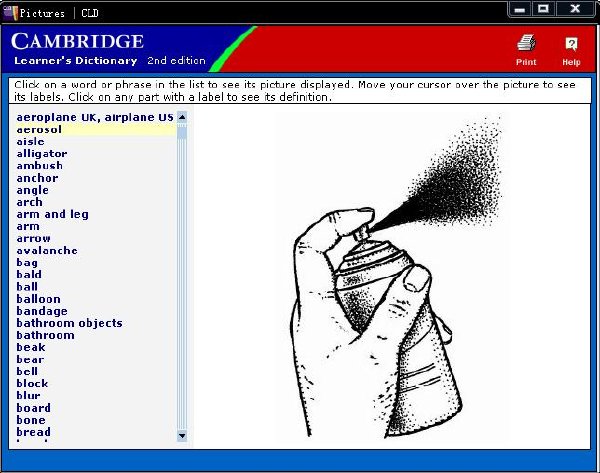
Task: Select 'aeroplane UK, airplane US' entry
Action: [95, 117]
